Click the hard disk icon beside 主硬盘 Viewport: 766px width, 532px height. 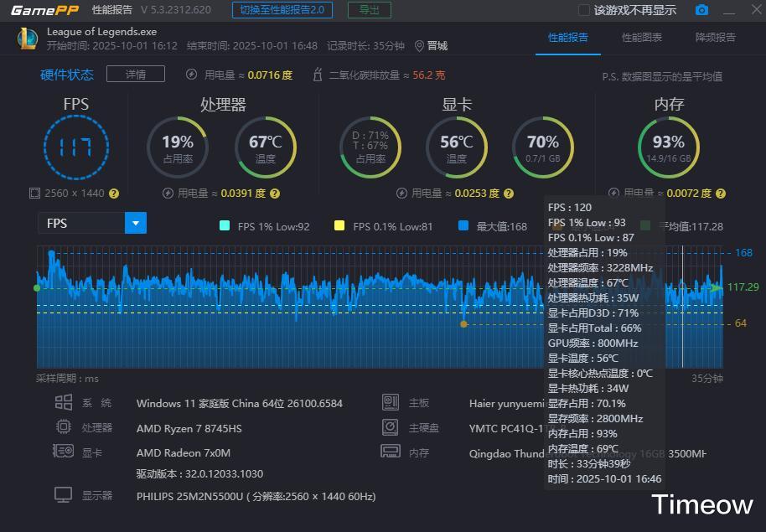(x=390, y=427)
